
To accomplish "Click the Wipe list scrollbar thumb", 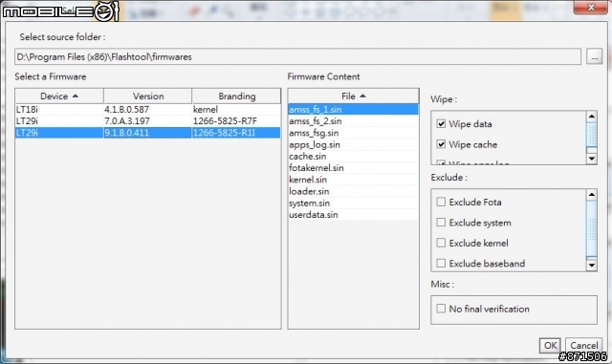I will 592,134.
